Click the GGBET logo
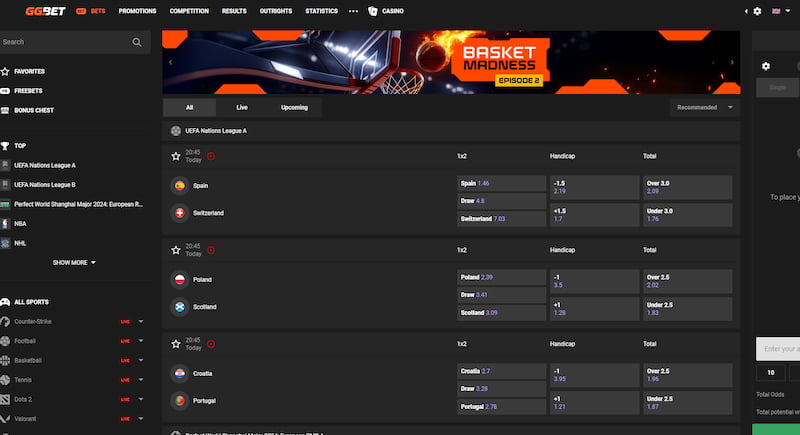 (45, 11)
